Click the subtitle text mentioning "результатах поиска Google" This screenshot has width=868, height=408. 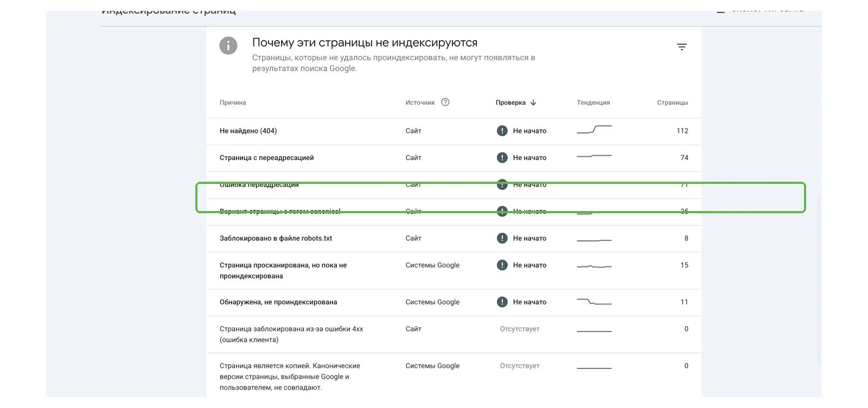(393, 63)
